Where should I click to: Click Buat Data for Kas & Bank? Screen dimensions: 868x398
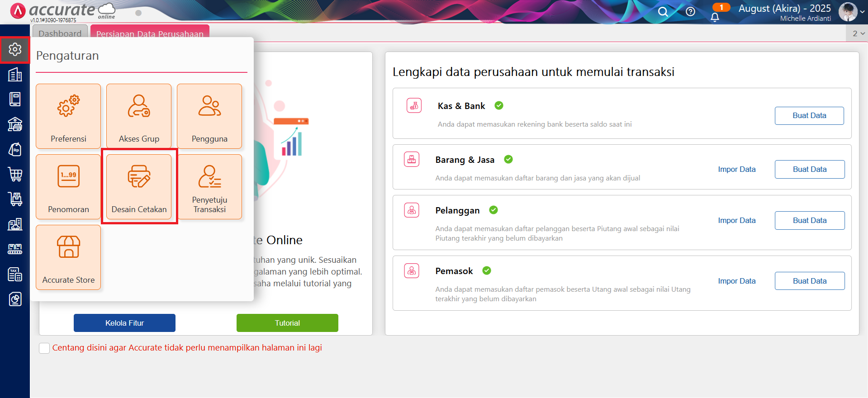point(809,116)
